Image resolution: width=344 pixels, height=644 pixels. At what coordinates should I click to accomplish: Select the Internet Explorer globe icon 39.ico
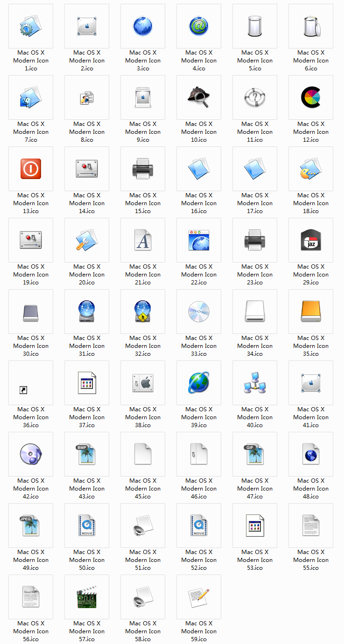coord(199,383)
